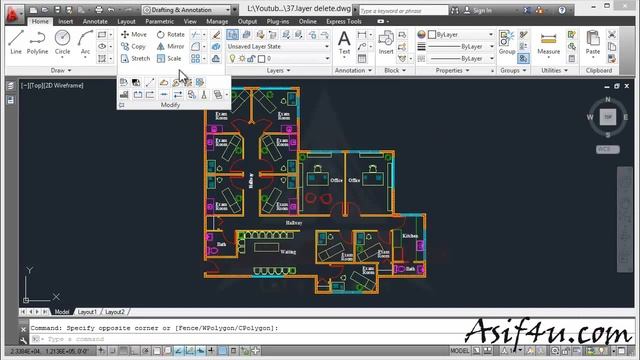The image size is (640, 360).
Task: Click the Help question mark icon
Action: (x=562, y=10)
